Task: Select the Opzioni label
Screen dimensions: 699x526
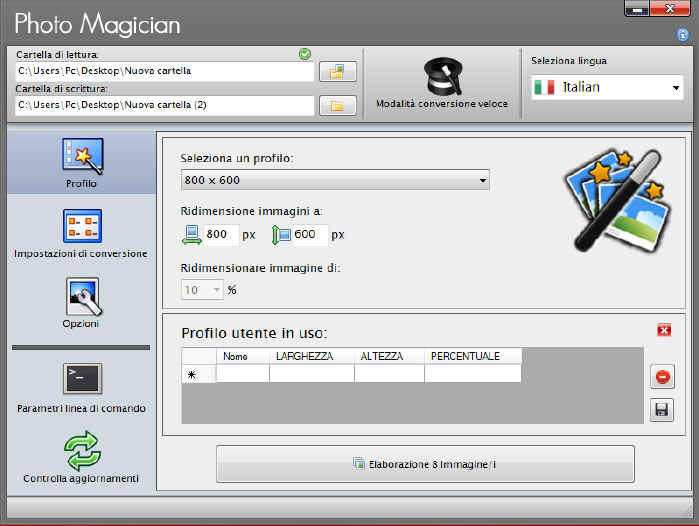Action: pos(81,324)
